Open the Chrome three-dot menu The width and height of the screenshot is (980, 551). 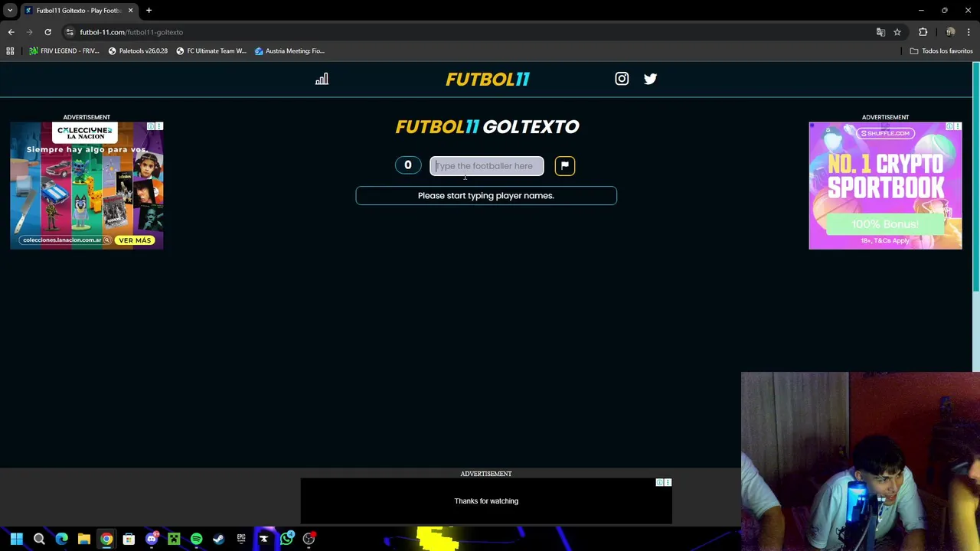(969, 32)
